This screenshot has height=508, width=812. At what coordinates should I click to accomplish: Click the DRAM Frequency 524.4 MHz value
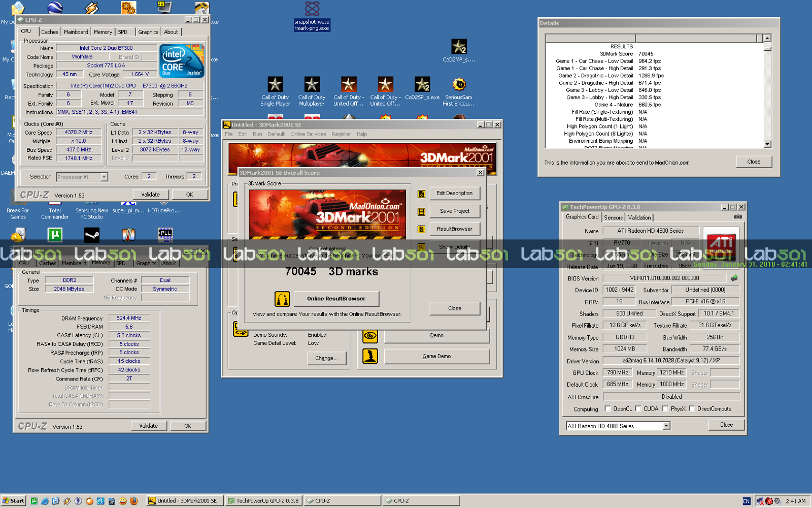coord(129,318)
